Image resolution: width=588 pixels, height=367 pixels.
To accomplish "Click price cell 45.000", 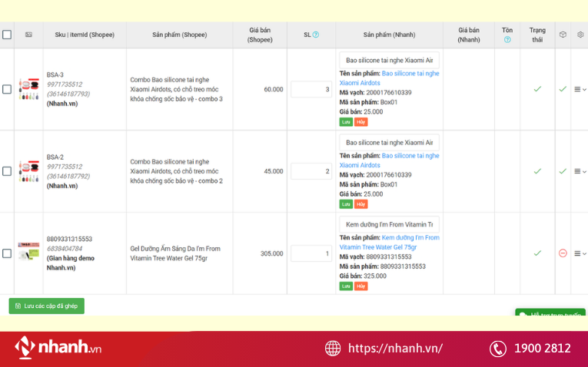I will coord(274,171).
